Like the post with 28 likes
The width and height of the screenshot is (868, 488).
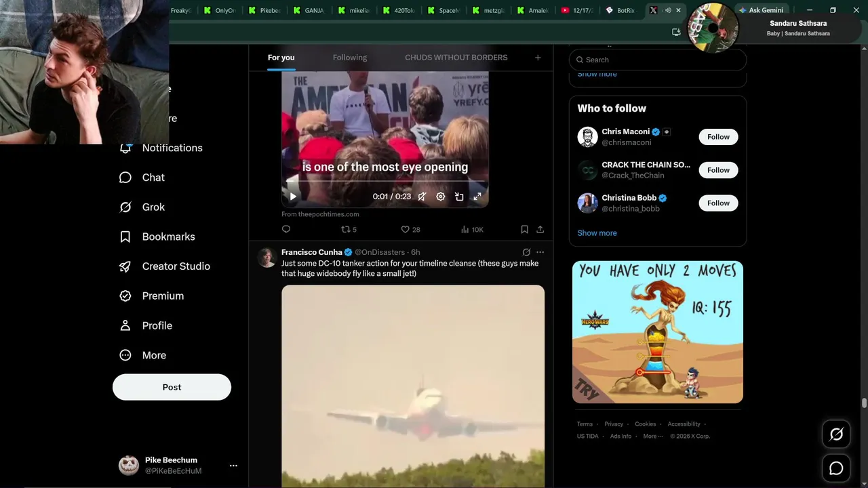(410, 229)
